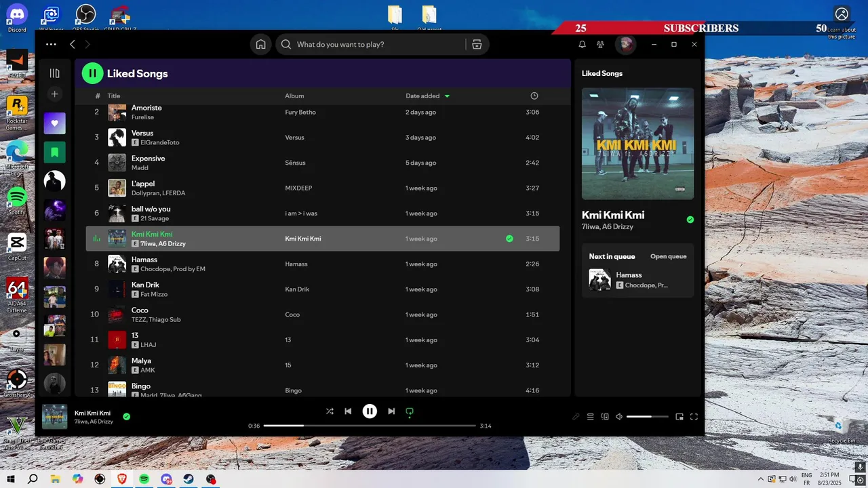Open the Browse icon in search bar
This screenshot has width=868, height=488.
point(477,45)
